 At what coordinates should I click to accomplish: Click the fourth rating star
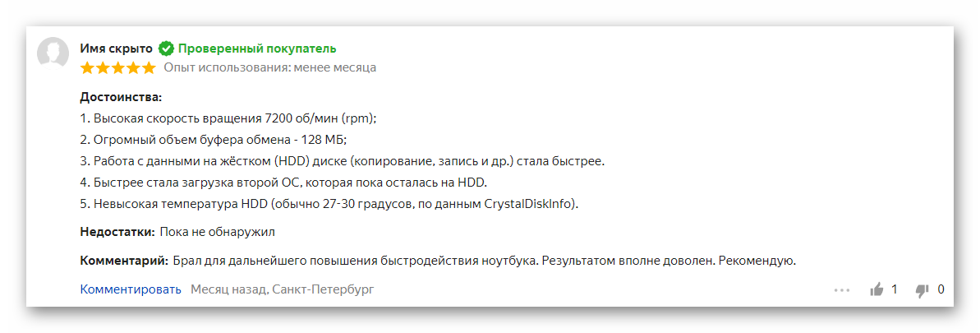coord(133,67)
